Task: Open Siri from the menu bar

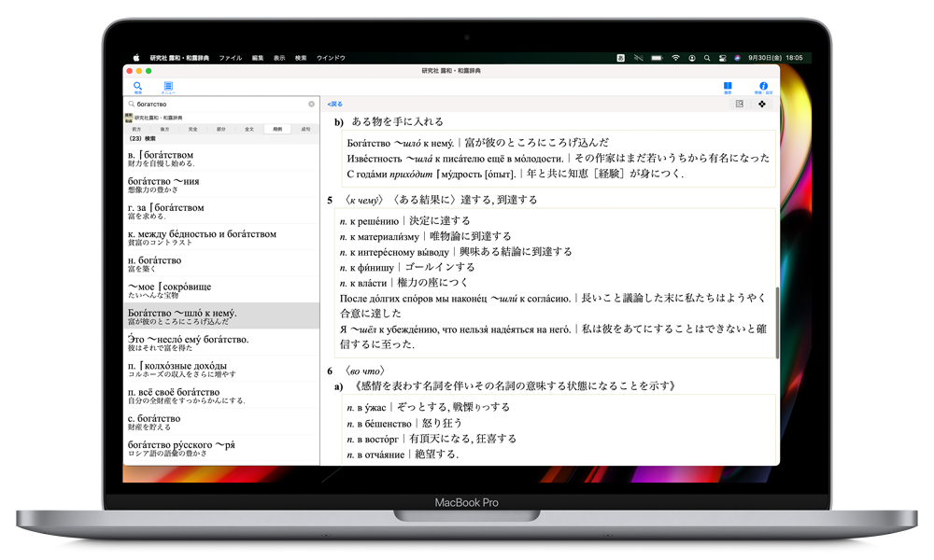Action: pyautogui.click(x=737, y=58)
